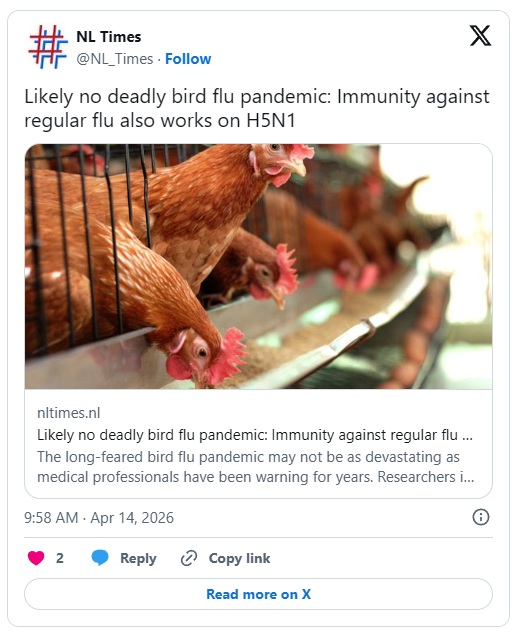This screenshot has height=639, width=517.
Task: Click the blue reply speech bubble icon
Action: coord(100,558)
